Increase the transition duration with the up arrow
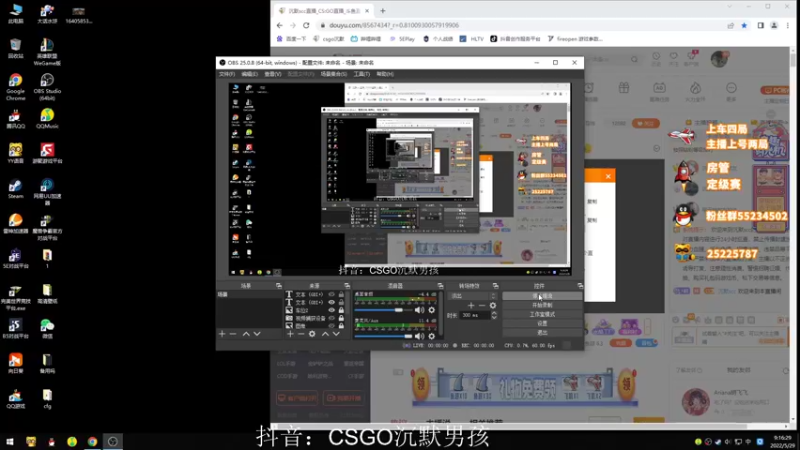 point(494,313)
